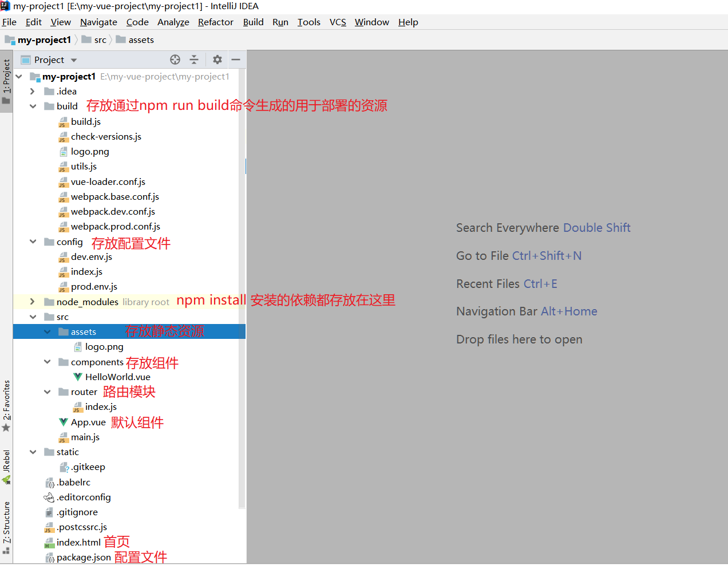
Task: Click the Locate/Scroll from Source target icon
Action: coord(175,60)
